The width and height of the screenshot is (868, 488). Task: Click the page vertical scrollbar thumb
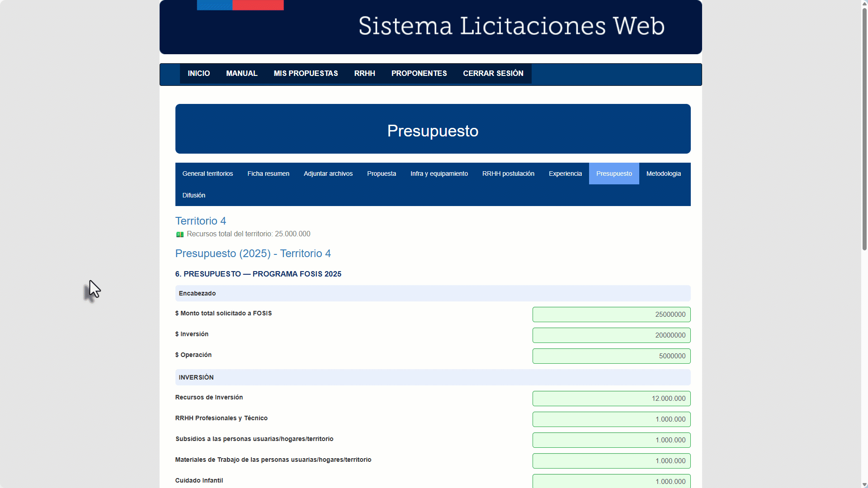(x=864, y=129)
